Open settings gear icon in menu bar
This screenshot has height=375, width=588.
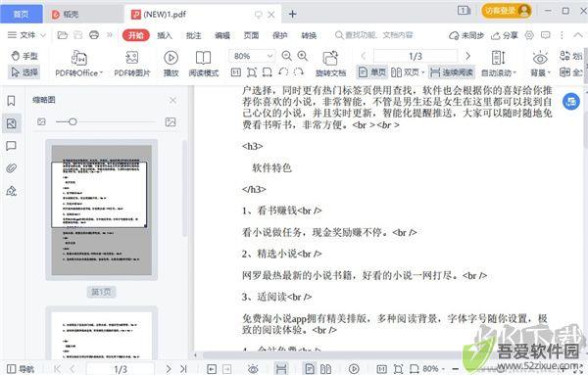click(x=529, y=35)
